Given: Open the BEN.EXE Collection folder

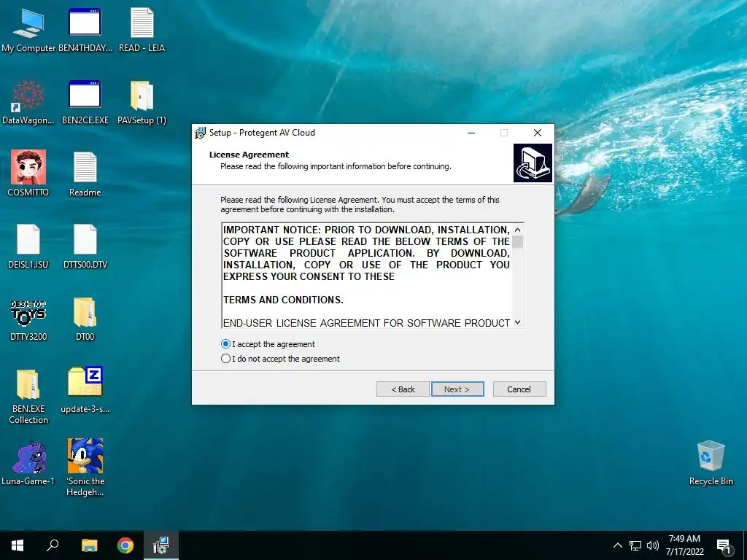Looking at the screenshot, I should point(28,396).
